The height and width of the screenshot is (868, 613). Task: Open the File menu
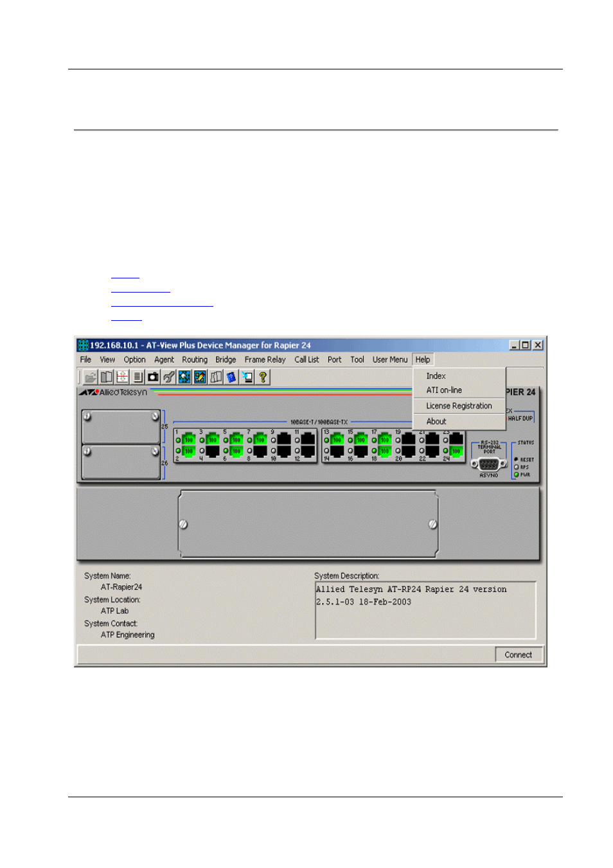85,359
